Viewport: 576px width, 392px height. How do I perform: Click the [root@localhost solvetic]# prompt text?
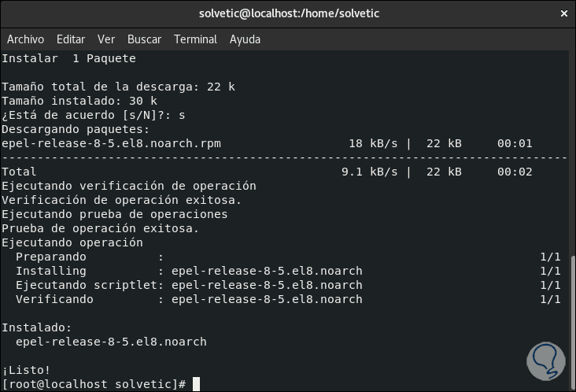coord(94,384)
